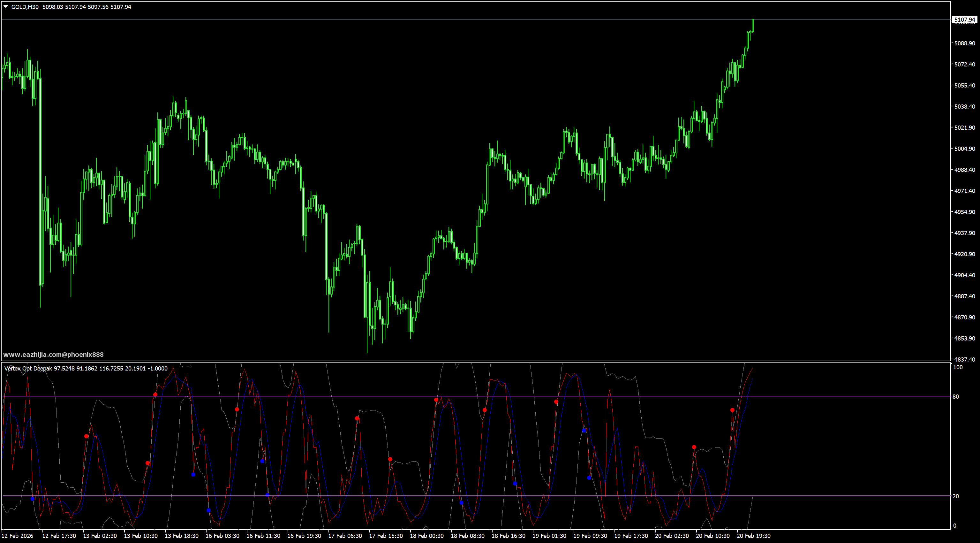Screen dimensions: 980x543
Task: Click the 18 Feb 08:30 time label
Action: tap(468, 536)
